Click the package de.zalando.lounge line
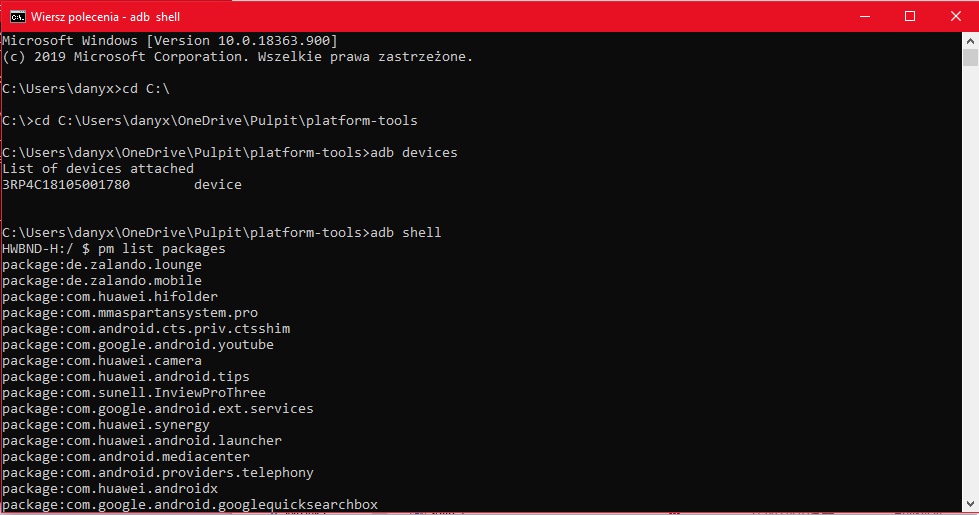The height and width of the screenshot is (515, 979). 102,265
